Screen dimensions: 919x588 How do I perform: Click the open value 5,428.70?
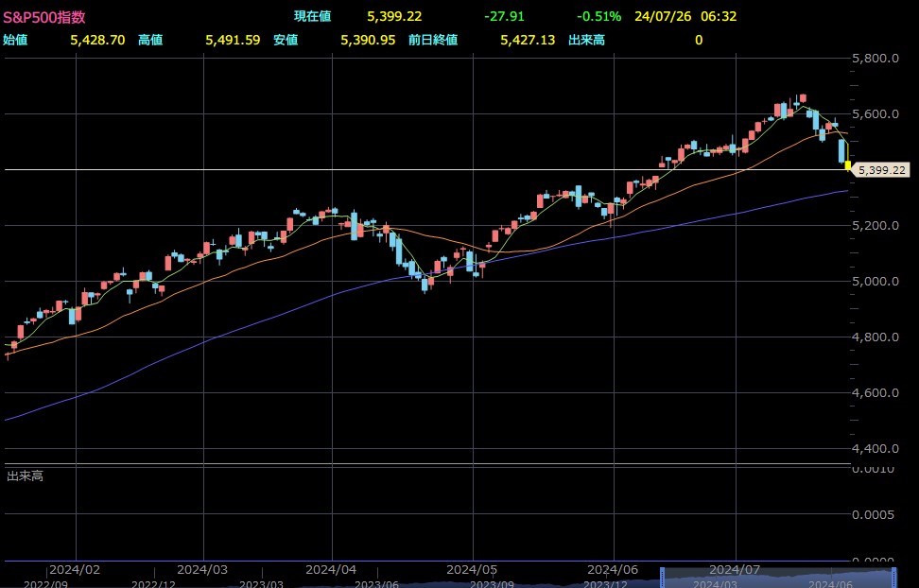coord(97,40)
